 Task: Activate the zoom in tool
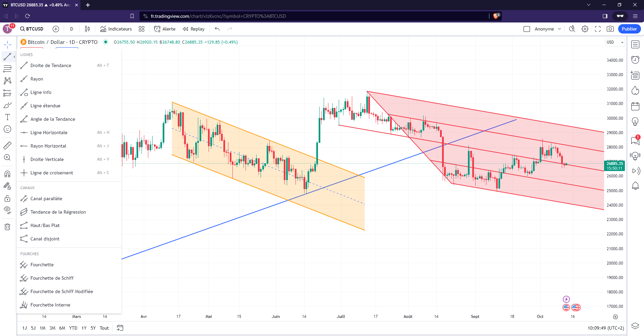coord(7,157)
